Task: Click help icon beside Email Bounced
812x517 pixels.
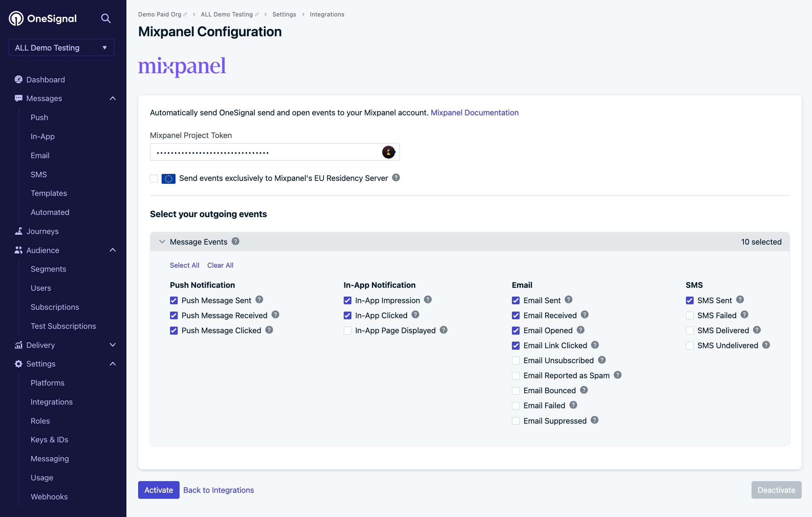Action: click(x=584, y=390)
